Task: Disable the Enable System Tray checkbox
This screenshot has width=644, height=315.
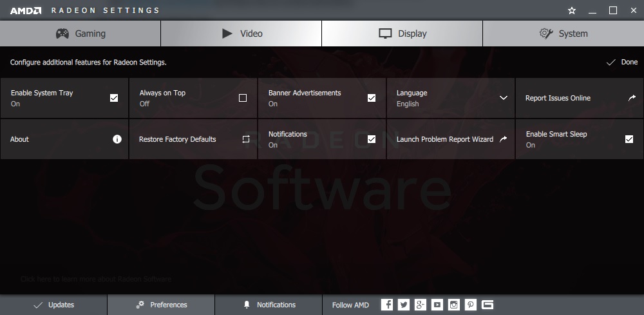Action: (114, 98)
